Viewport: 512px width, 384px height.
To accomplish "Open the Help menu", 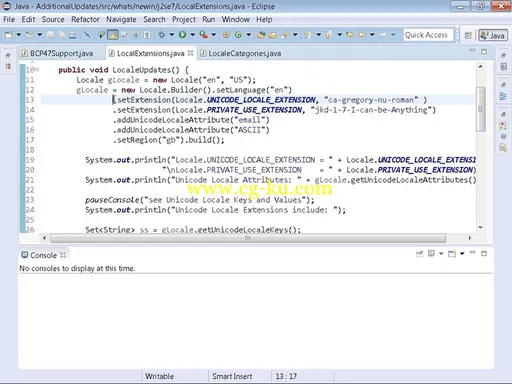I will pos(264,19).
